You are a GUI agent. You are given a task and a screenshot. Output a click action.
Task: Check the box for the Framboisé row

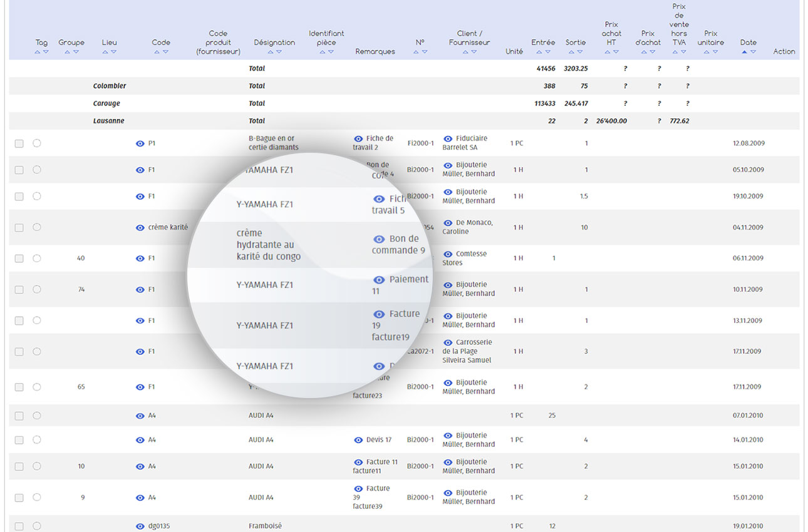coord(19,526)
